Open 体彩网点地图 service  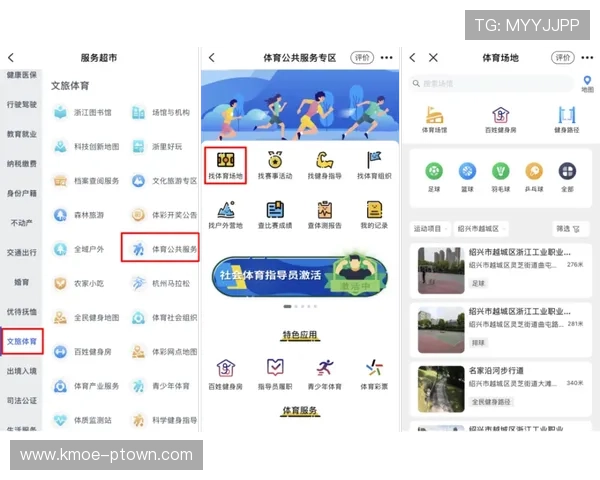(x=164, y=352)
